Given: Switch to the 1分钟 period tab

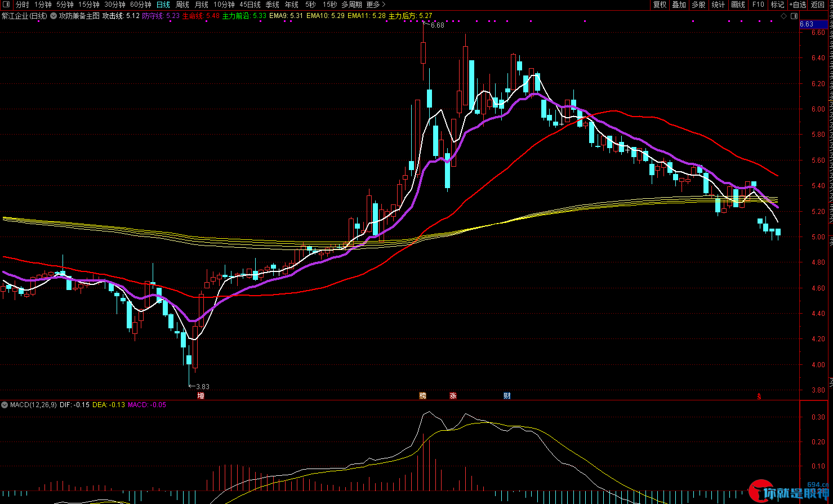Looking at the screenshot, I should pyautogui.click(x=43, y=5).
